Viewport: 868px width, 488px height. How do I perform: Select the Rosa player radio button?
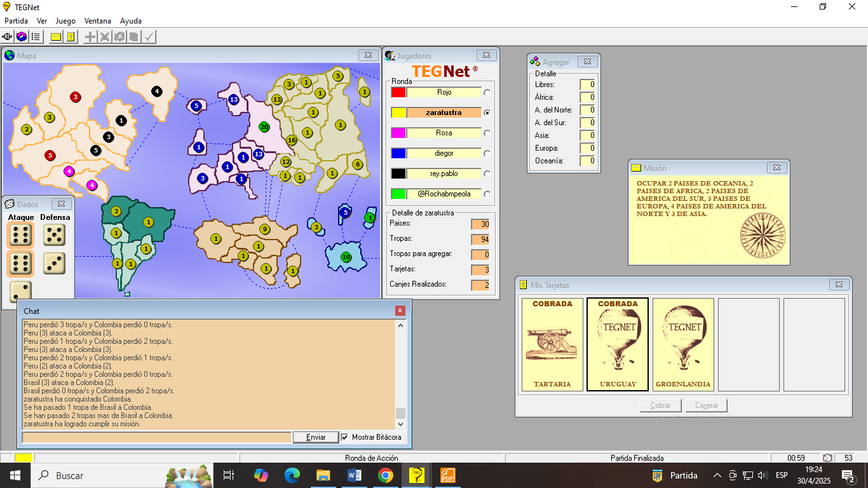pyautogui.click(x=487, y=133)
